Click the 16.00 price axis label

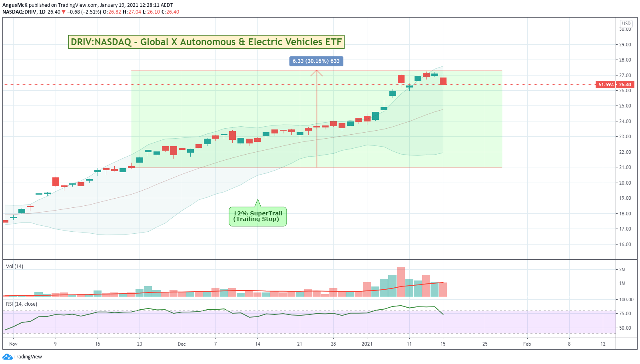(x=625, y=245)
